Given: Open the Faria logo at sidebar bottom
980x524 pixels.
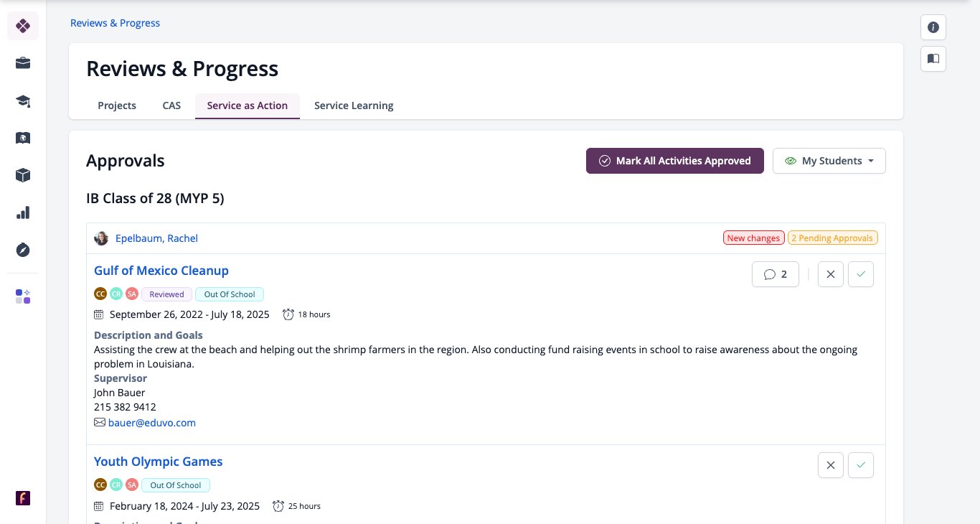Looking at the screenshot, I should [x=23, y=498].
